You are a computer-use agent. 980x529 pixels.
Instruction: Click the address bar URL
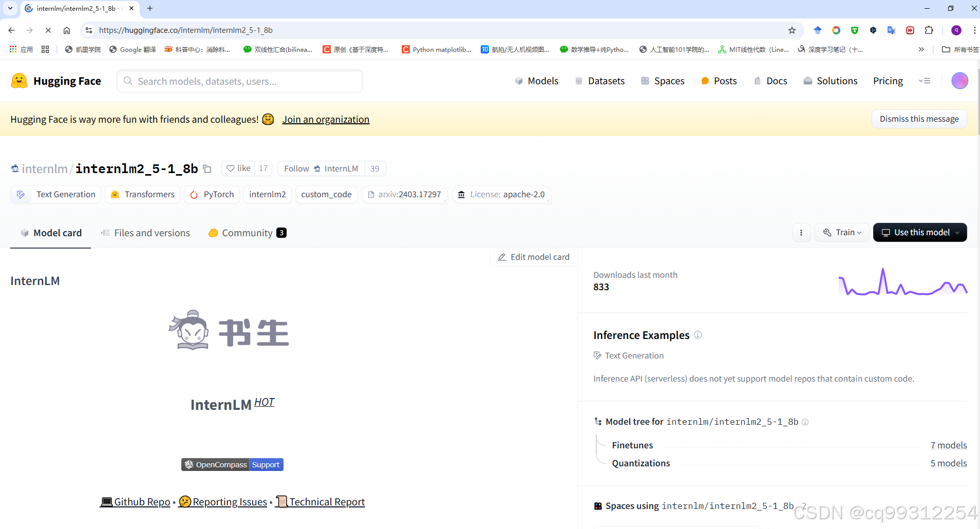185,30
